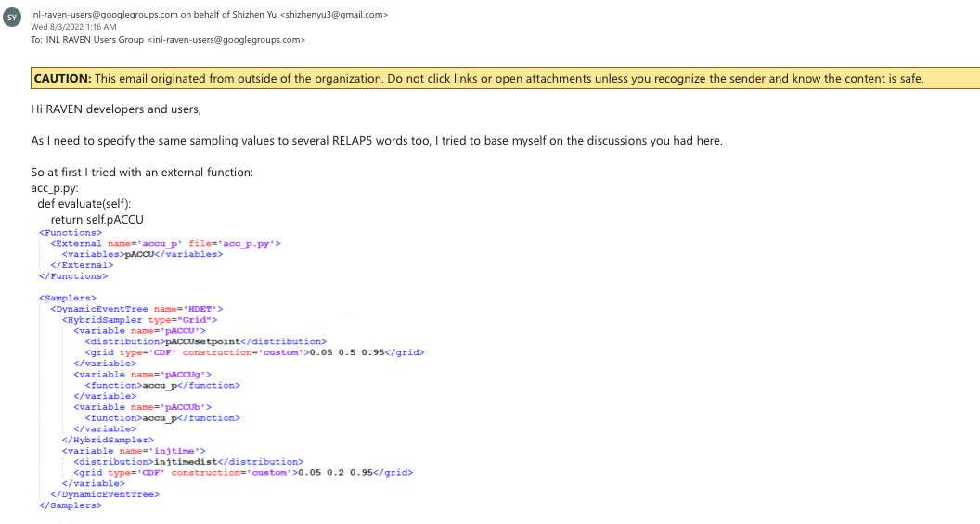Click line 'So at first I tried with an external function:'
The height and width of the screenshot is (524, 980).
tap(142, 173)
